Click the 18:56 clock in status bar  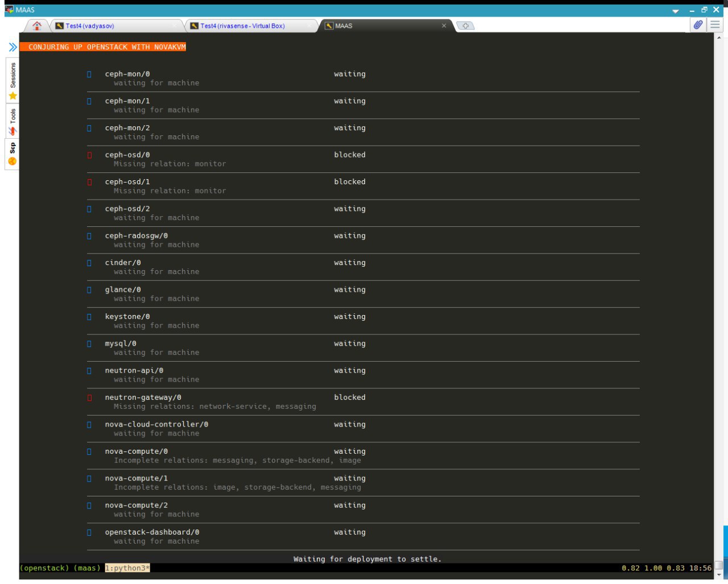point(700,568)
